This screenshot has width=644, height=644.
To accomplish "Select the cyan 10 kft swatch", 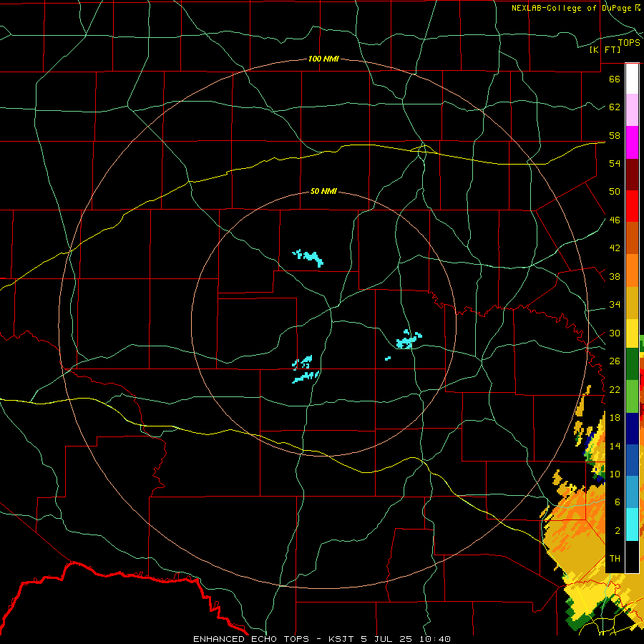I will [x=632, y=525].
